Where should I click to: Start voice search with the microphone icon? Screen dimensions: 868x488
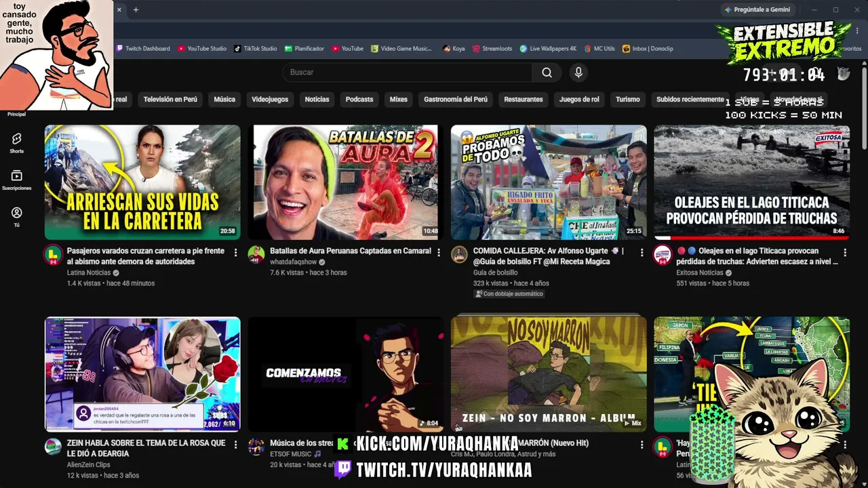578,73
